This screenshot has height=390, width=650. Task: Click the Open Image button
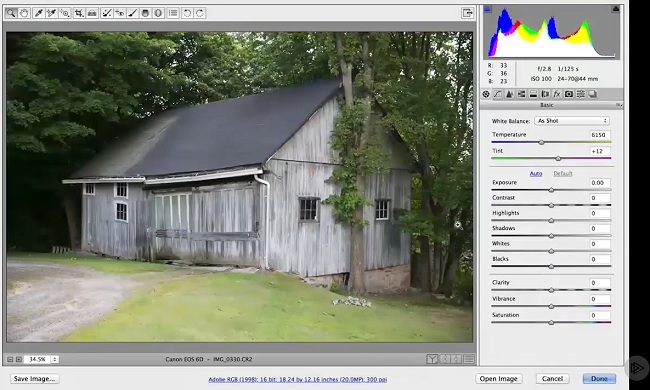pos(498,378)
